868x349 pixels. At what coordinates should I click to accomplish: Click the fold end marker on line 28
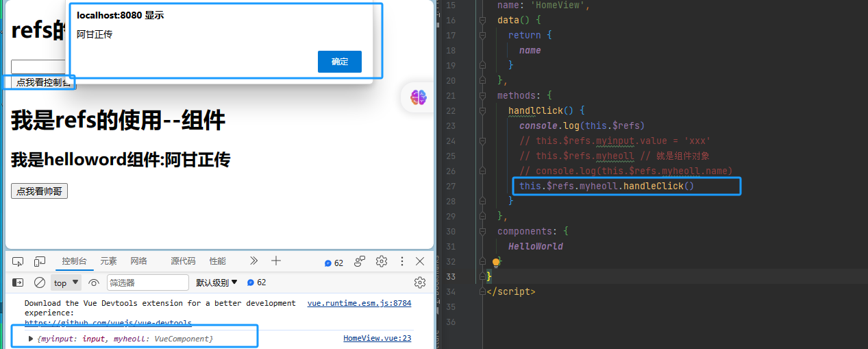(x=482, y=201)
